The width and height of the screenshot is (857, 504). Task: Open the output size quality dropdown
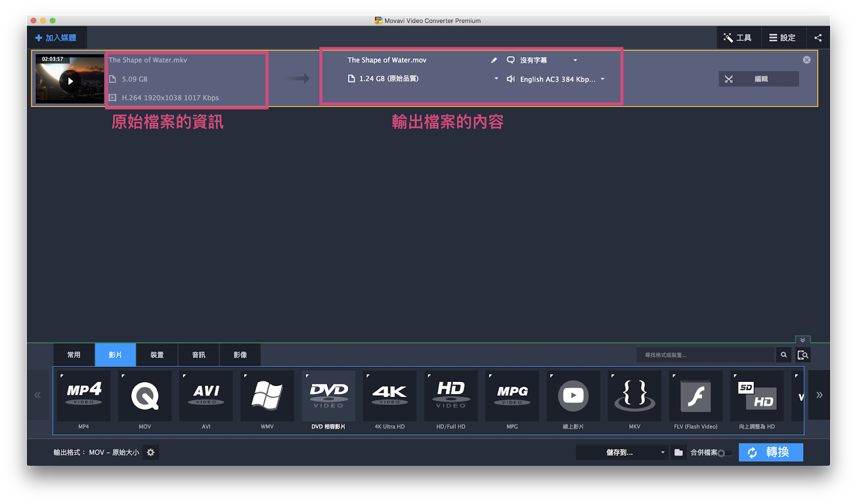click(496, 79)
